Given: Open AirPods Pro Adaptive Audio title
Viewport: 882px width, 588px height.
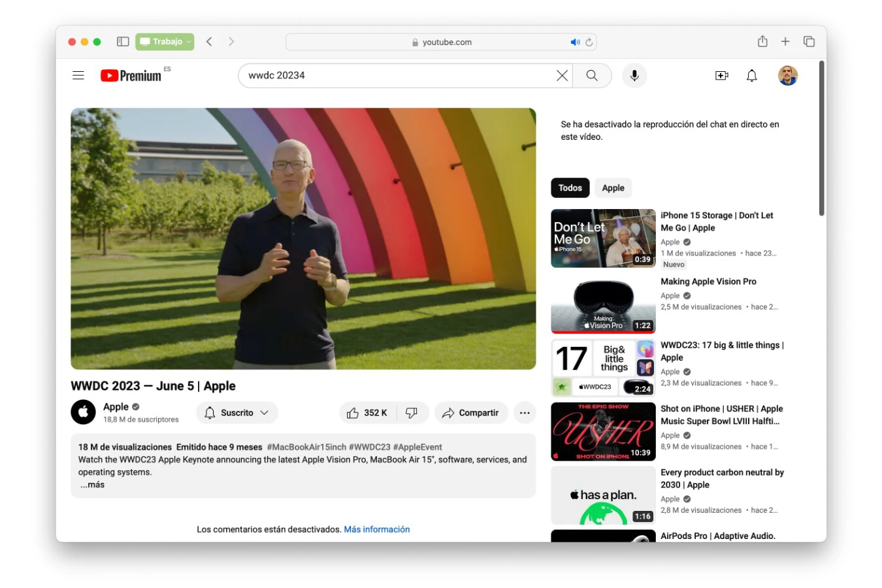Looking at the screenshot, I should (x=717, y=536).
